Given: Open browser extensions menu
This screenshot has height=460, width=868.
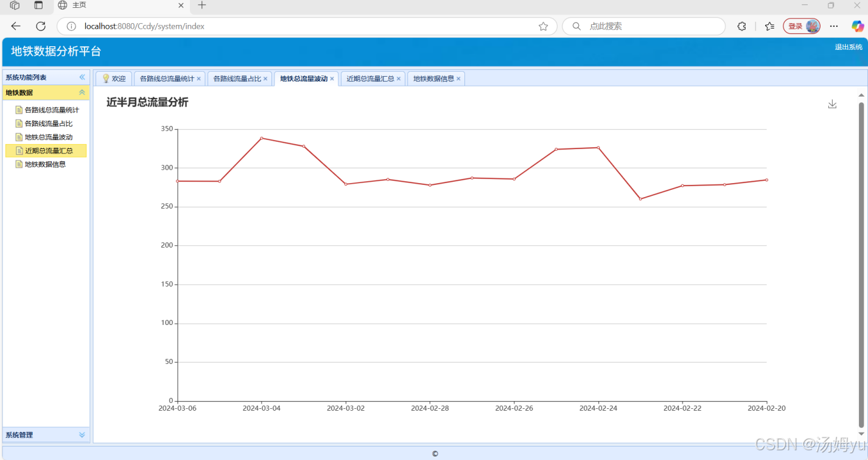Looking at the screenshot, I should [741, 26].
